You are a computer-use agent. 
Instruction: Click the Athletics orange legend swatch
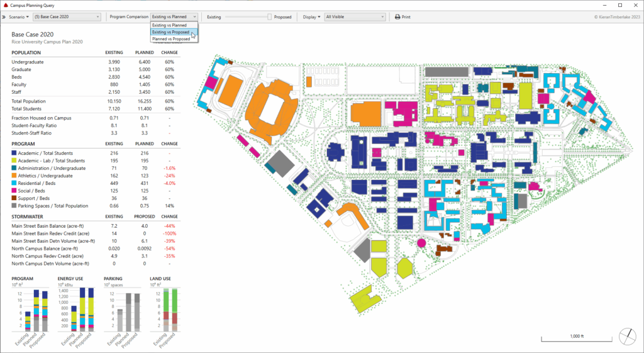pyautogui.click(x=14, y=177)
